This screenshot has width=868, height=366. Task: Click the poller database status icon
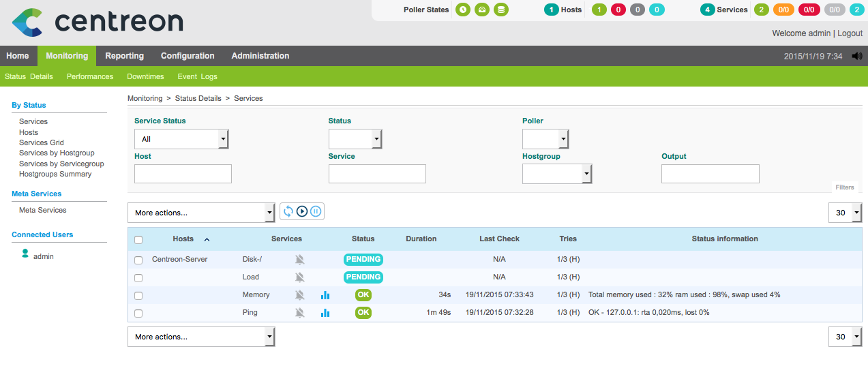[501, 10]
